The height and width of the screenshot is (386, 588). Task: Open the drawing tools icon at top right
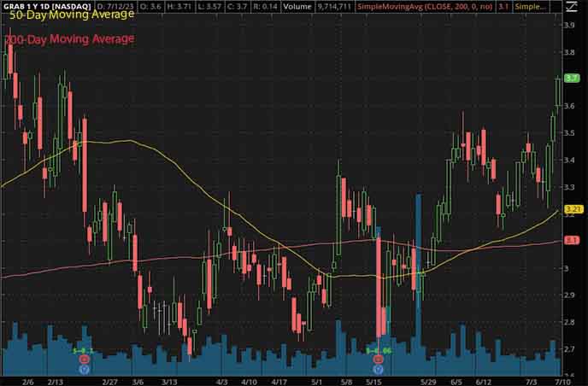pos(572,6)
